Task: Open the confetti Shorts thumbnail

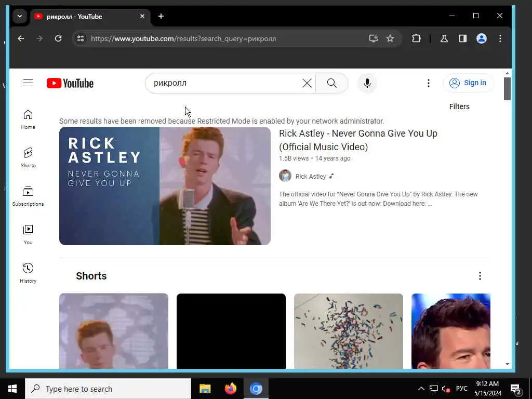Action: [349, 331]
